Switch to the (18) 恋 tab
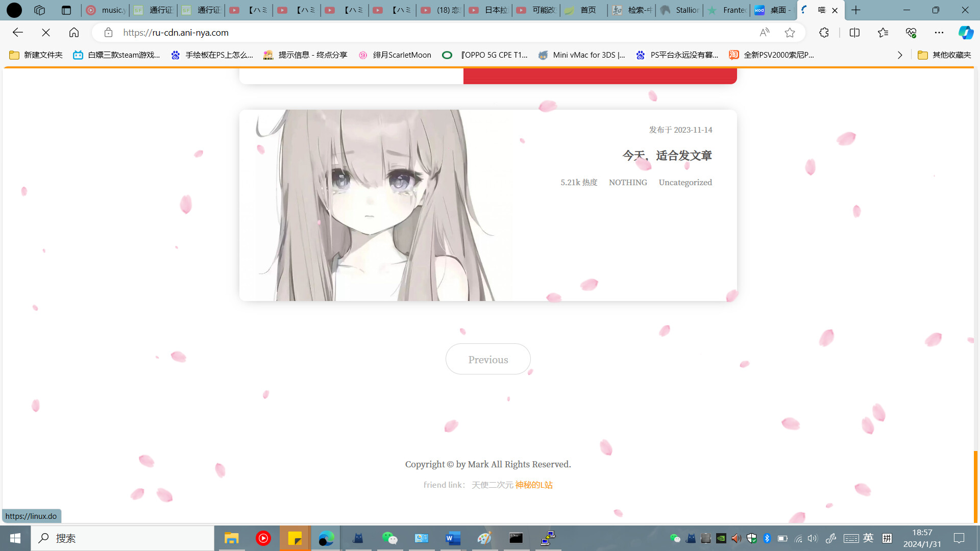Image resolution: width=980 pixels, height=551 pixels. click(x=440, y=10)
